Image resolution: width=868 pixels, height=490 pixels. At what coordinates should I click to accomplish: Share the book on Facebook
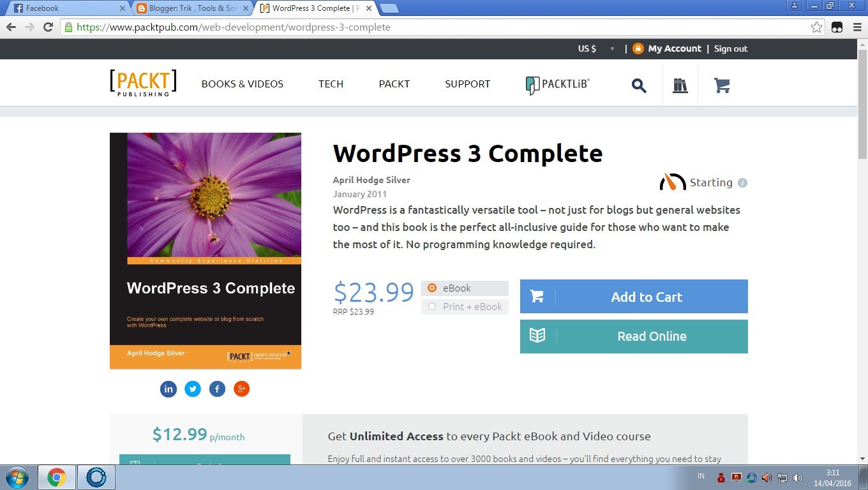point(217,389)
